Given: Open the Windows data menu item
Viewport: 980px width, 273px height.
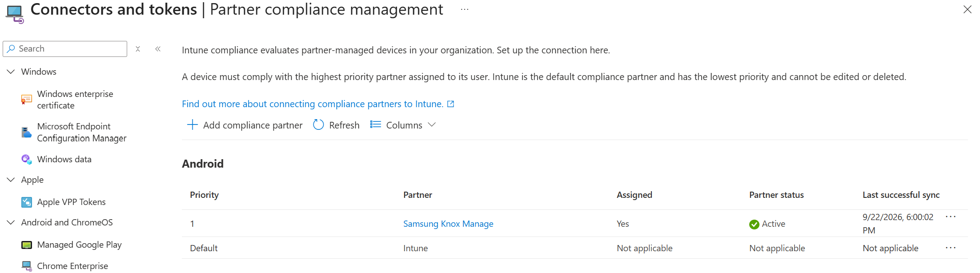Looking at the screenshot, I should [x=64, y=159].
